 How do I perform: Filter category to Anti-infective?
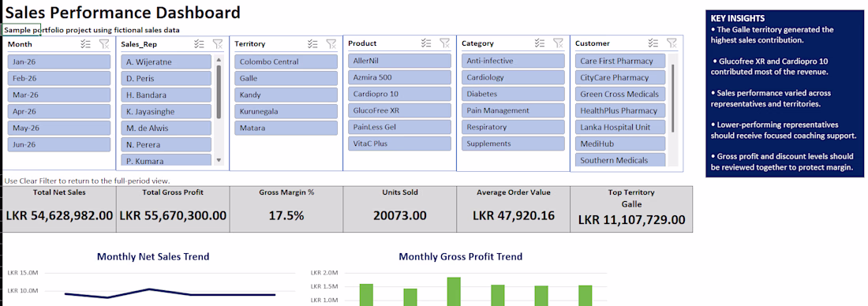tap(513, 61)
